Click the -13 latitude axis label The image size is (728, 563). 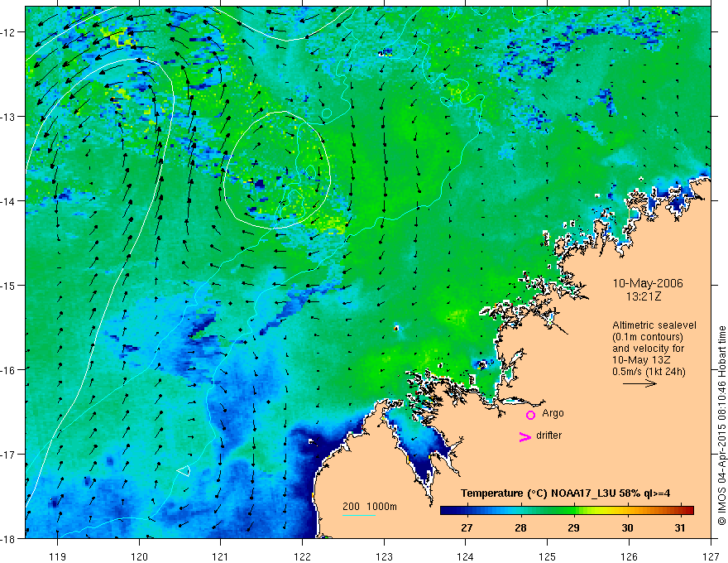[x=9, y=117]
